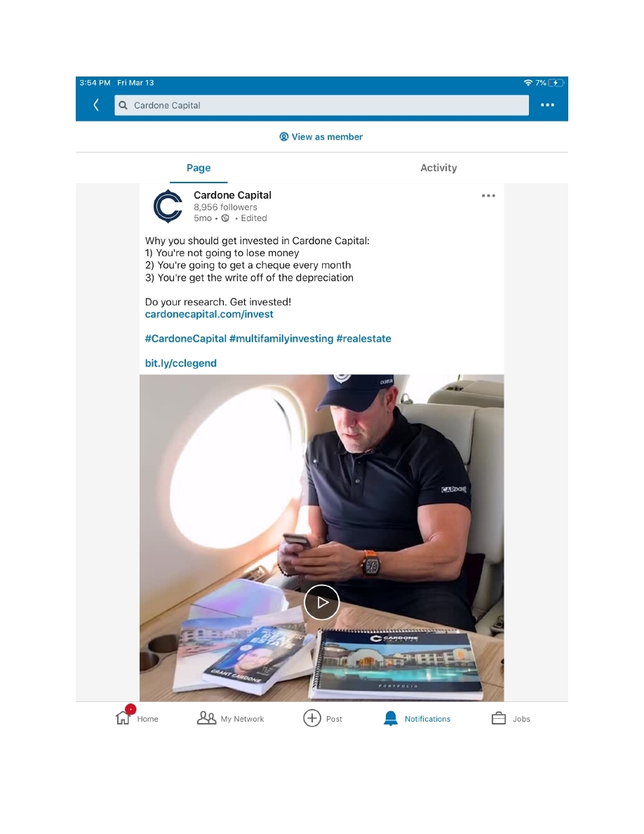The image size is (644, 834).
Task: Open the header three-dot menu
Action: tap(547, 105)
